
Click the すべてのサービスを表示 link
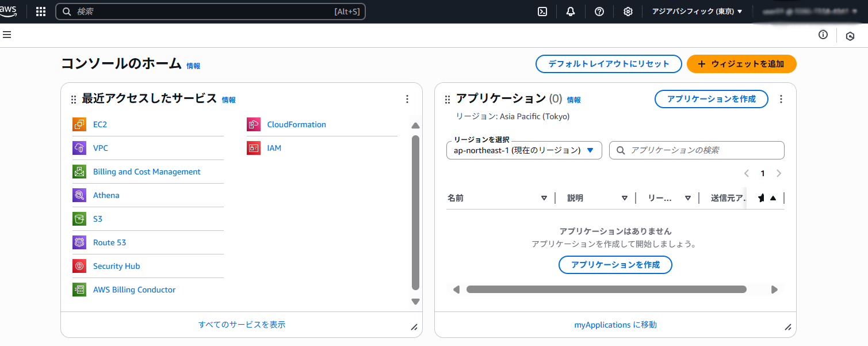coord(242,325)
